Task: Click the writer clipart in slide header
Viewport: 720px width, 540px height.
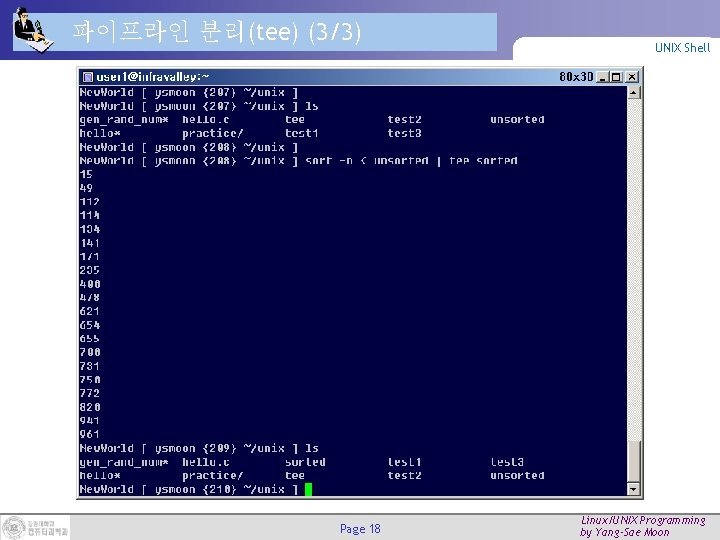Action: pos(32,30)
